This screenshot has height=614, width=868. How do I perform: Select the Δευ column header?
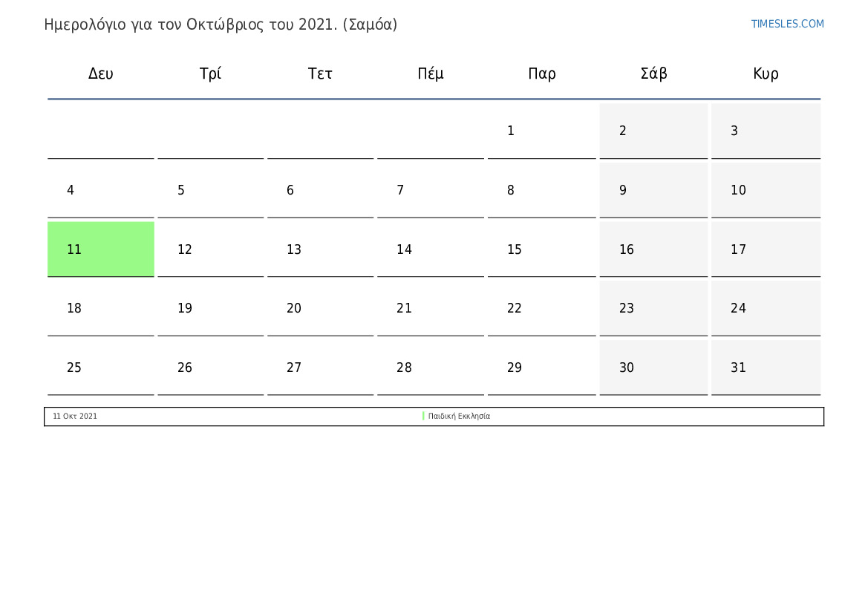click(101, 74)
